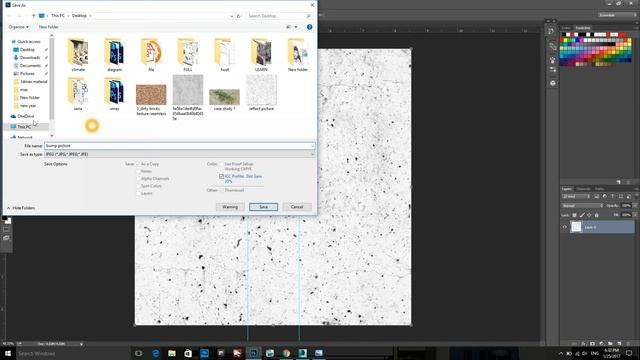This screenshot has width=640, height=360.
Task: Select the case study 1 image file
Action: point(224,100)
